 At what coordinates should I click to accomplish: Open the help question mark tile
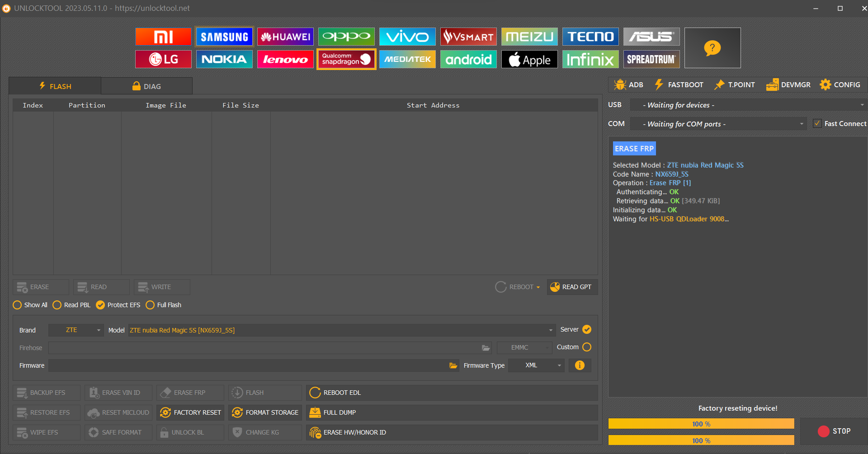click(x=712, y=48)
